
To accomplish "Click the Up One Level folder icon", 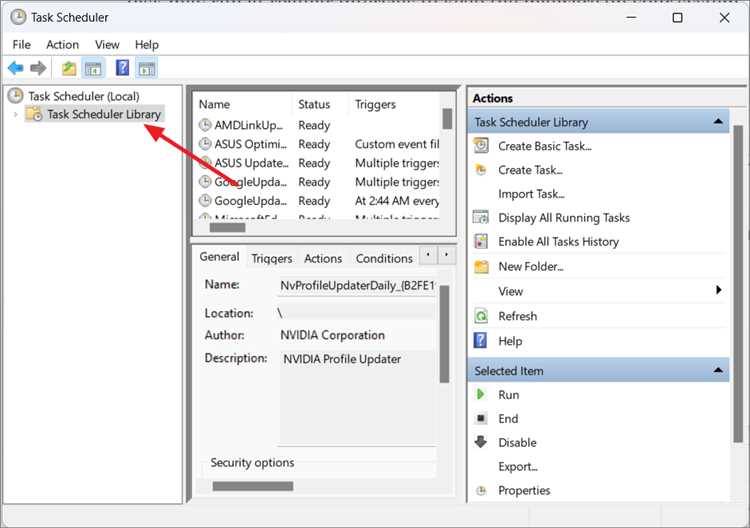I will pos(69,68).
